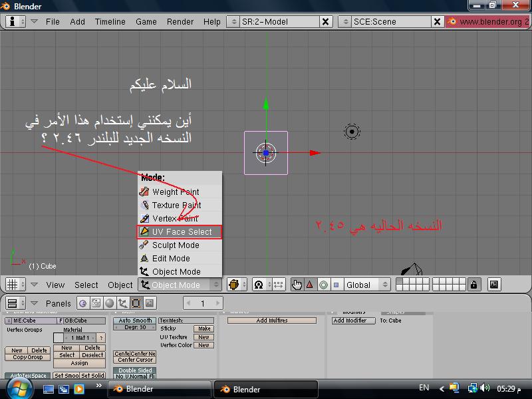
Task: Click the Blender logo beside www.blender.org
Action: point(452,21)
